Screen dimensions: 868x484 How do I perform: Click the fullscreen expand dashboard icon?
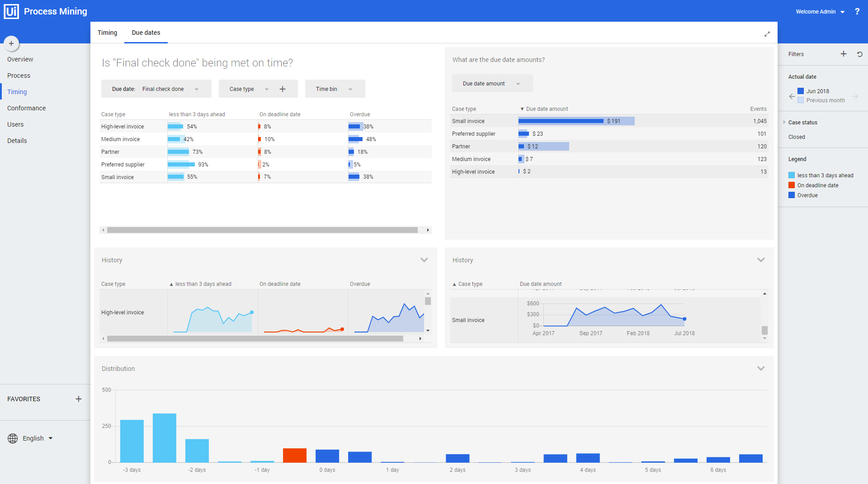(767, 34)
